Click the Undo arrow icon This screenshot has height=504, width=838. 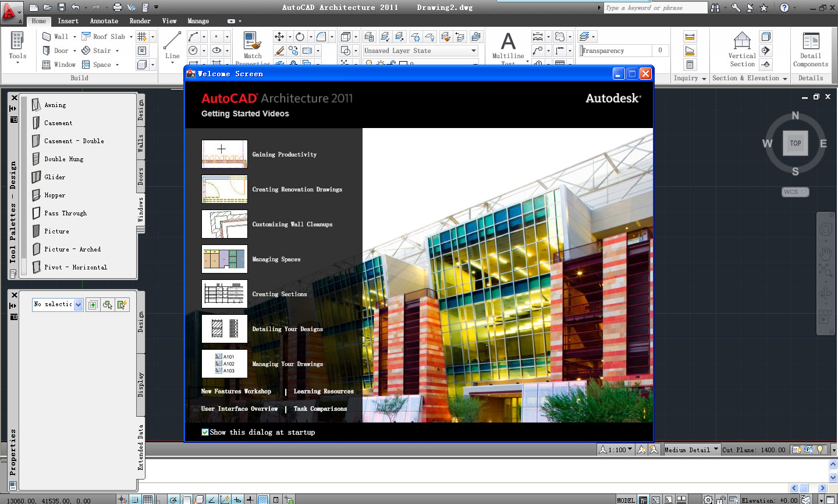click(x=76, y=8)
